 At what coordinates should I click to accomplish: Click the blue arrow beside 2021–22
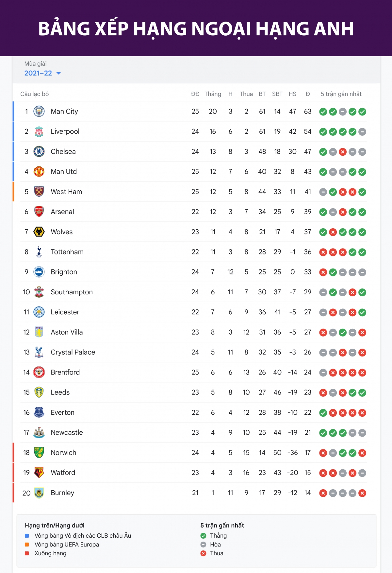point(59,73)
